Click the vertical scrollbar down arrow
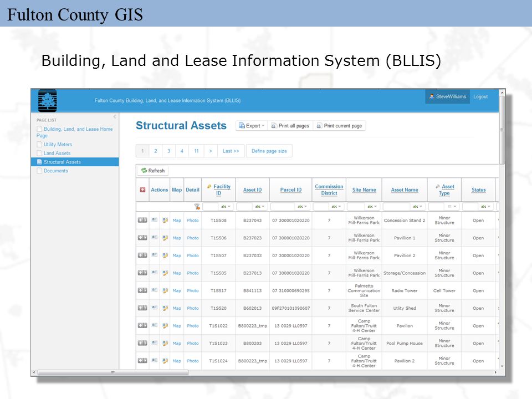Screen dimensions: 532x399 [502, 366]
